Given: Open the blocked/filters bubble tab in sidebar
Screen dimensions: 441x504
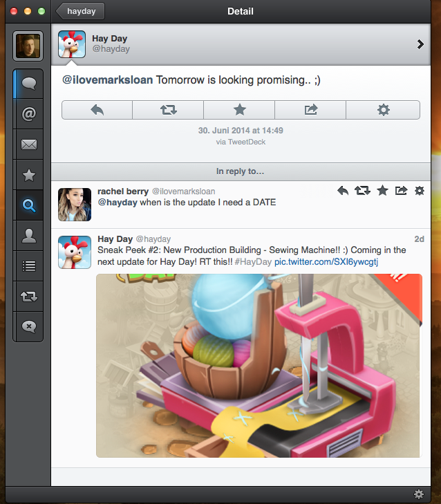Looking at the screenshot, I should 28,326.
